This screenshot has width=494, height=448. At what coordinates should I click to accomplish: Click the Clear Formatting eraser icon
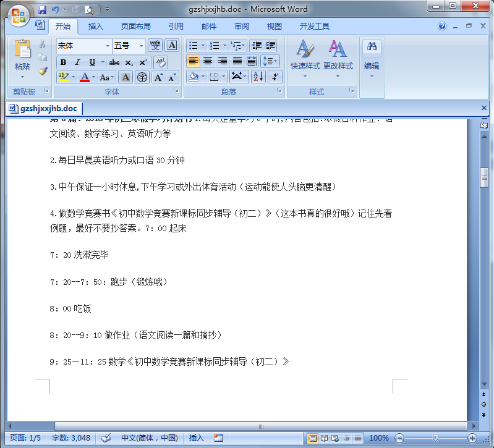160,62
